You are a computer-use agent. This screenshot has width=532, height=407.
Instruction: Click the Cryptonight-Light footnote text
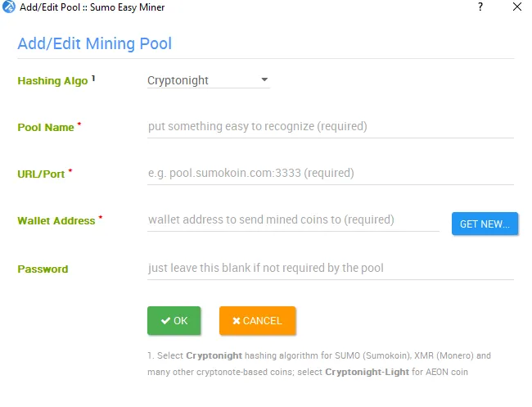pyautogui.click(x=367, y=372)
